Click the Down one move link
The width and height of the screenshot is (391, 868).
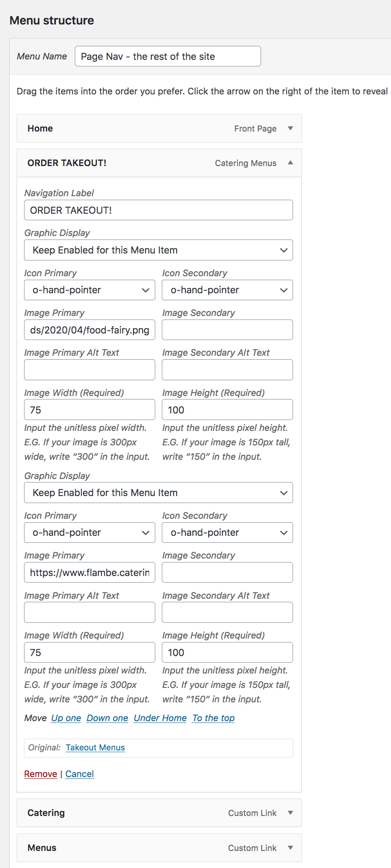click(107, 718)
